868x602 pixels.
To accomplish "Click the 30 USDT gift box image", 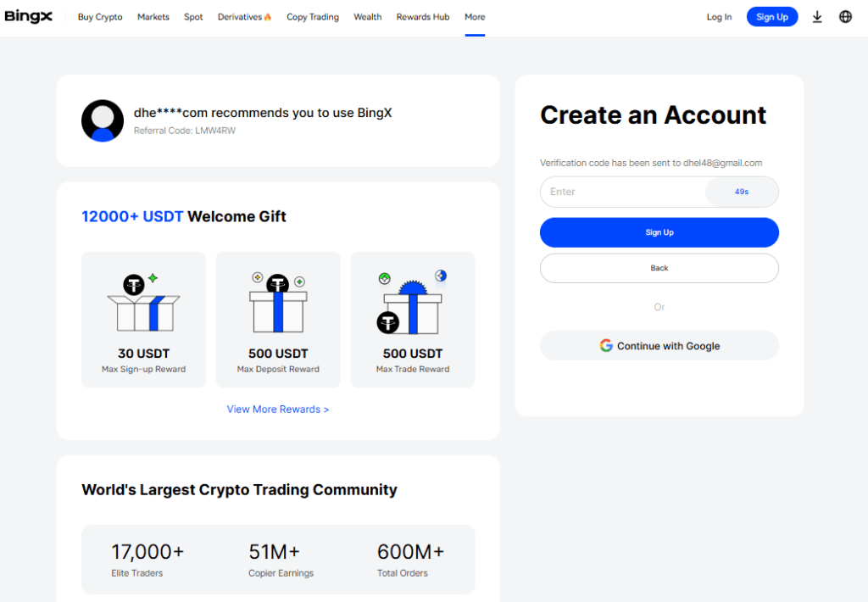I will [x=143, y=303].
